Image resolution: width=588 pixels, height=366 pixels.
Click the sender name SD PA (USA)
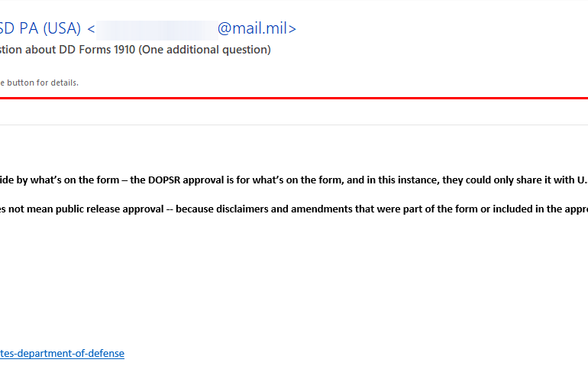coord(40,29)
